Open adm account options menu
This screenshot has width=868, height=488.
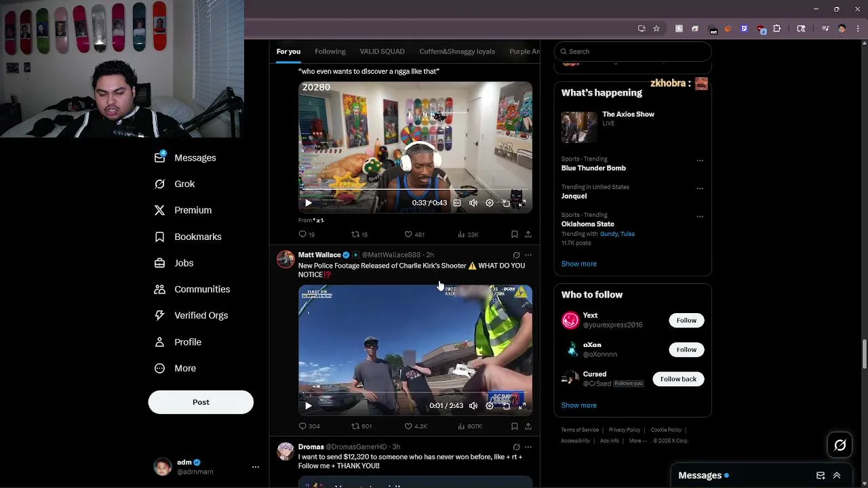(x=255, y=467)
